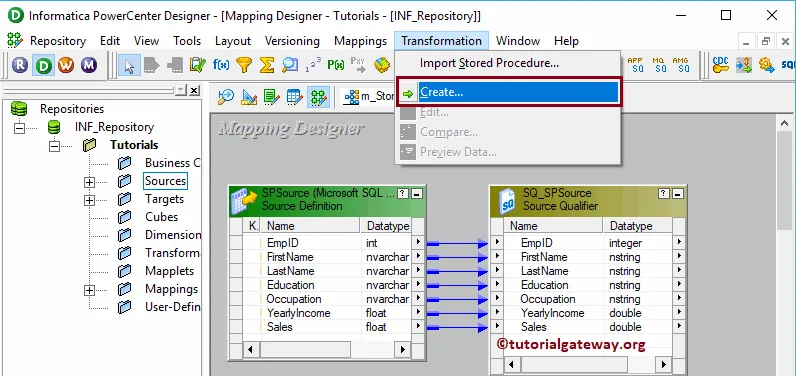Switch to the Designer (D) tool
This screenshot has width=796, height=376.
click(44, 65)
